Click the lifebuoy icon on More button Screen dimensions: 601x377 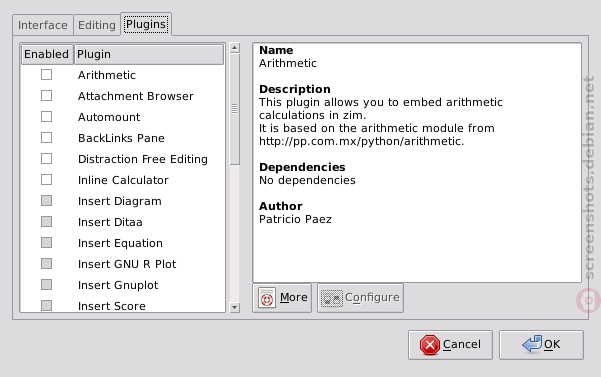pyautogui.click(x=267, y=298)
